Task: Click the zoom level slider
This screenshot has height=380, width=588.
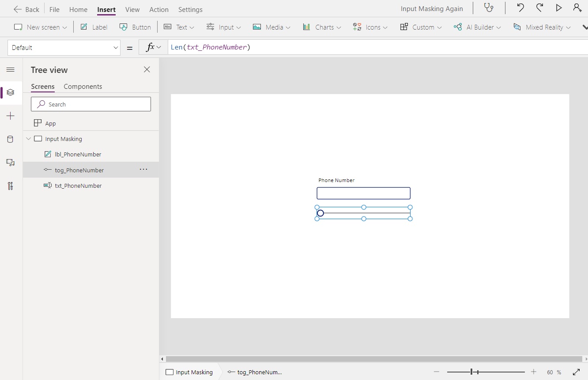Action: click(472, 372)
